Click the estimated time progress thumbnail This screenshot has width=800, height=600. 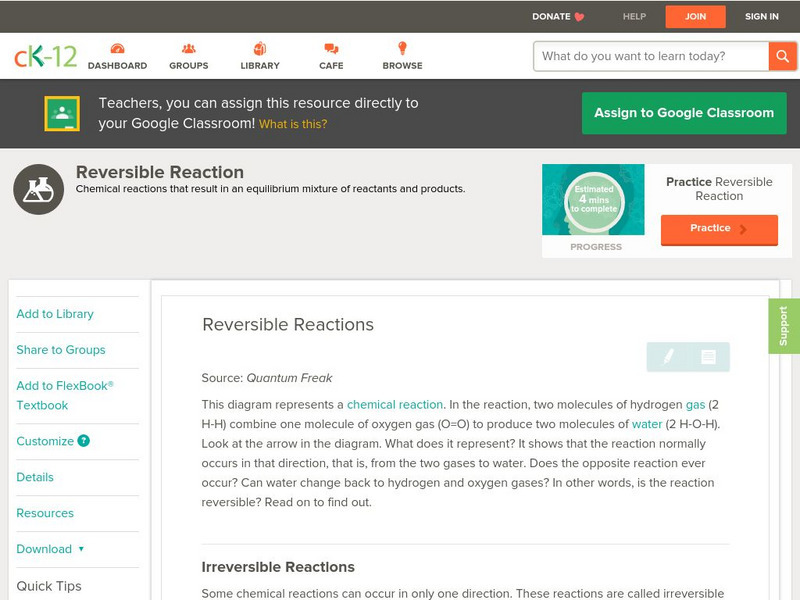(593, 199)
